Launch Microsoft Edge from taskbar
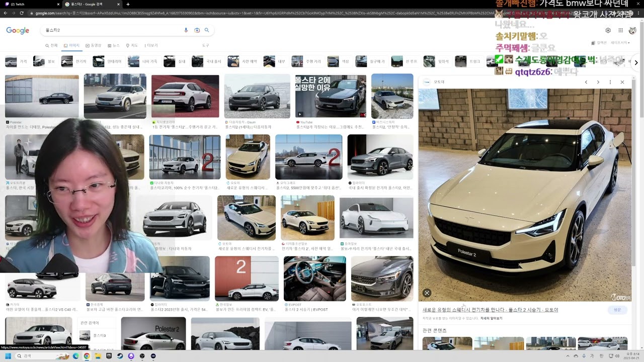This screenshot has width=644, height=362. click(x=76, y=356)
